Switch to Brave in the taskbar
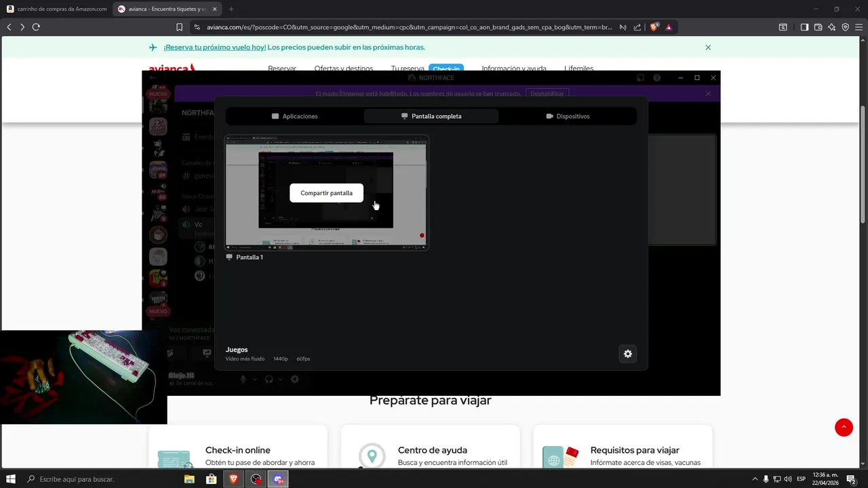 234,479
